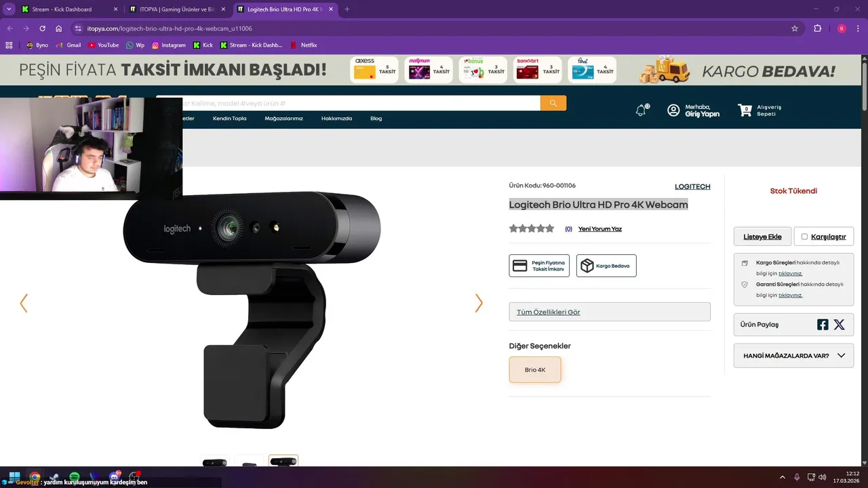Image resolution: width=868 pixels, height=488 pixels.
Task: Click Spotify icon in the taskbar
Action: [74, 477]
